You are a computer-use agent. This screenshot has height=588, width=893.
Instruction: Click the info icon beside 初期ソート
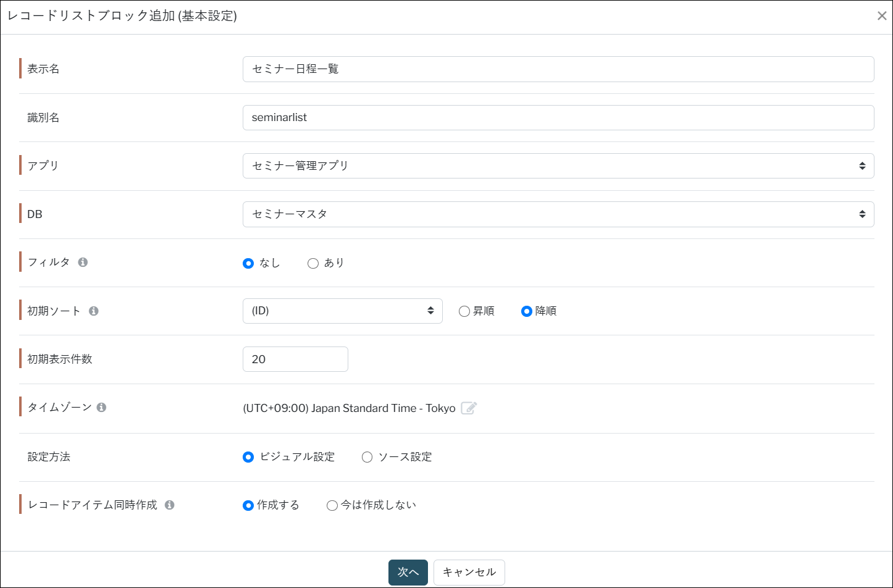point(94,311)
